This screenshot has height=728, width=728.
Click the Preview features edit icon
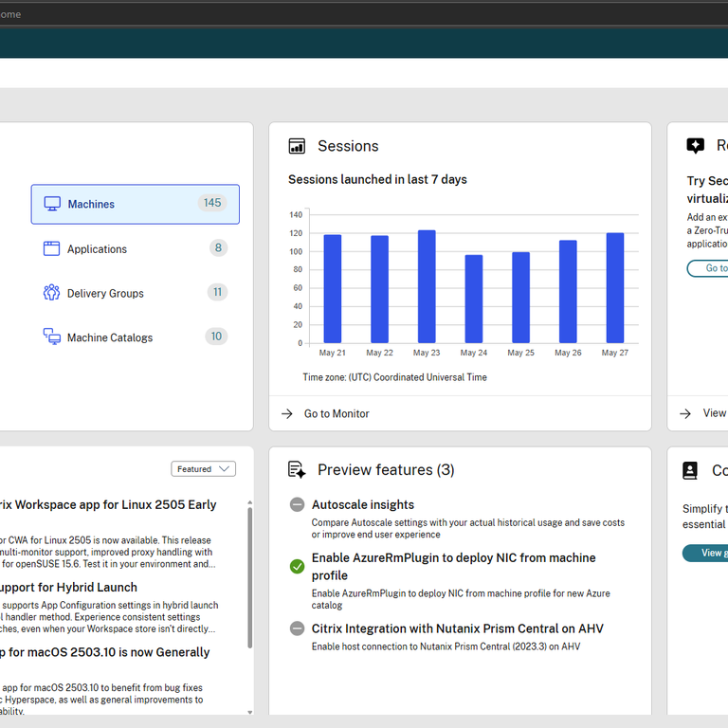pos(297,470)
